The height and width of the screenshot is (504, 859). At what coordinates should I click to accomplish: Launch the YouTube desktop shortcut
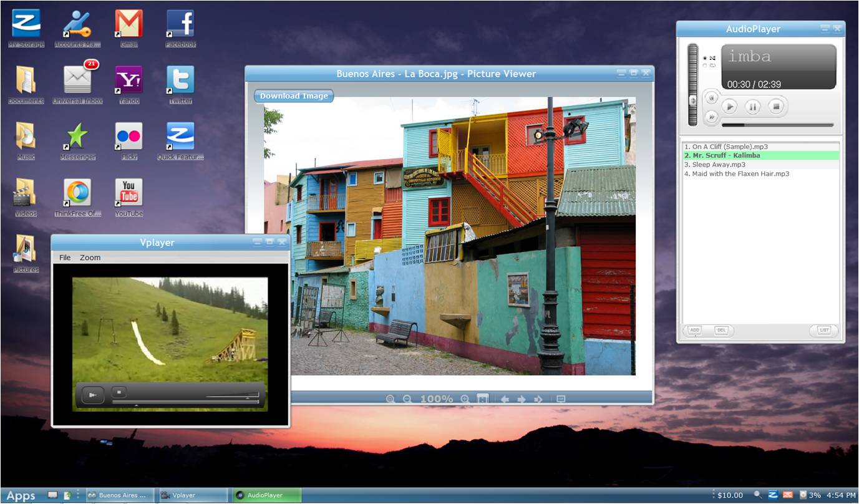tap(129, 193)
